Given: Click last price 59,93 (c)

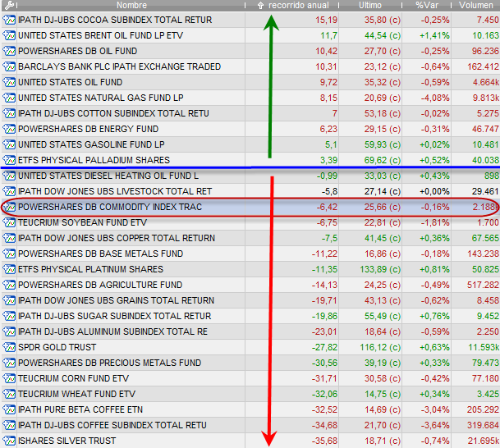Looking at the screenshot, I should click(383, 145).
